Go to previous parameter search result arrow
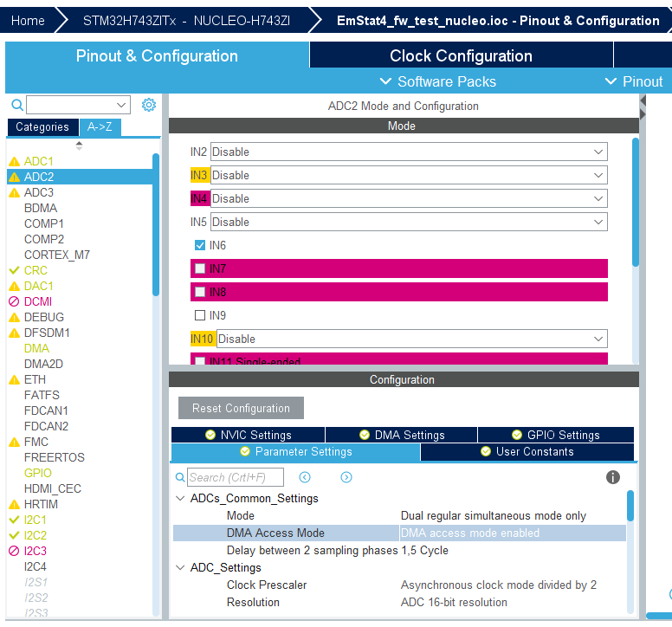The height and width of the screenshot is (627, 672). [305, 477]
